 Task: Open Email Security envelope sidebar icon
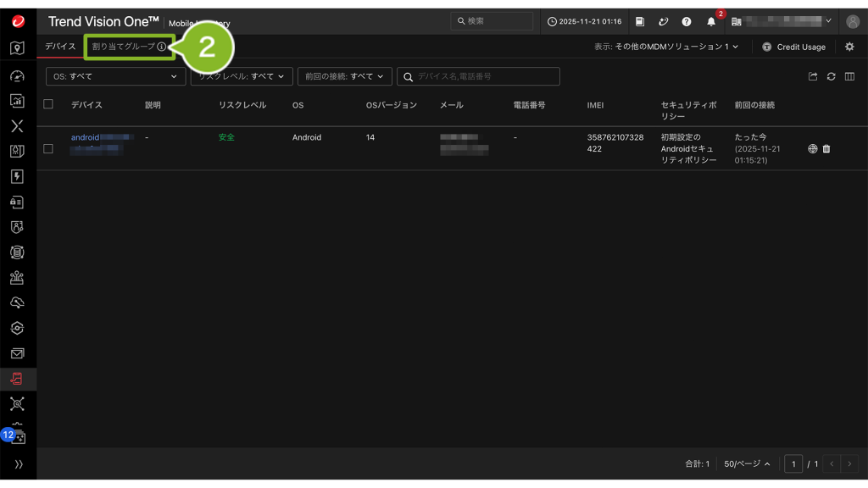click(x=18, y=353)
